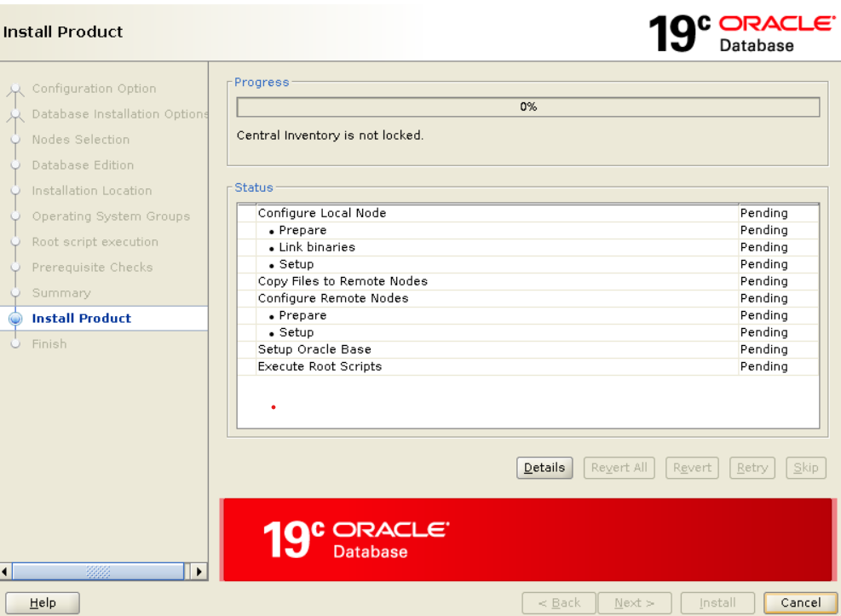
Task: Click the Details button
Action: pos(544,468)
